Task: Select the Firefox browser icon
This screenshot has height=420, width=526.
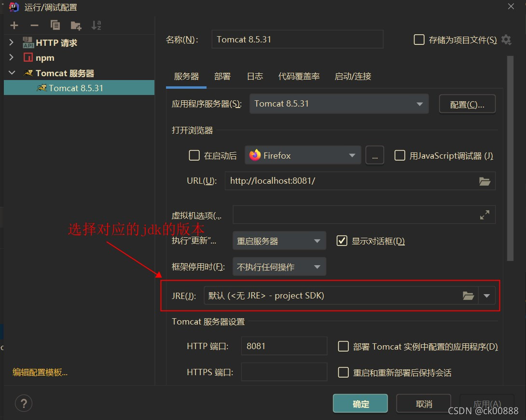Action: tap(255, 155)
